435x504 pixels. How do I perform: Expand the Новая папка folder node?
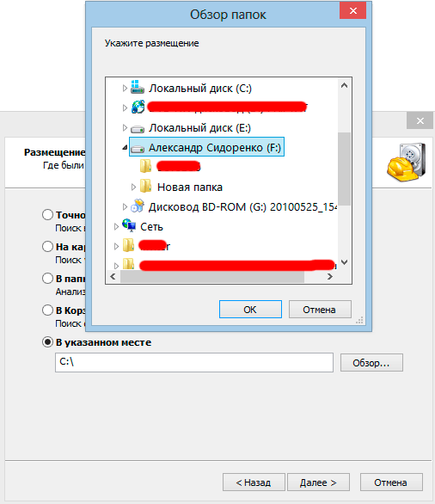click(133, 187)
